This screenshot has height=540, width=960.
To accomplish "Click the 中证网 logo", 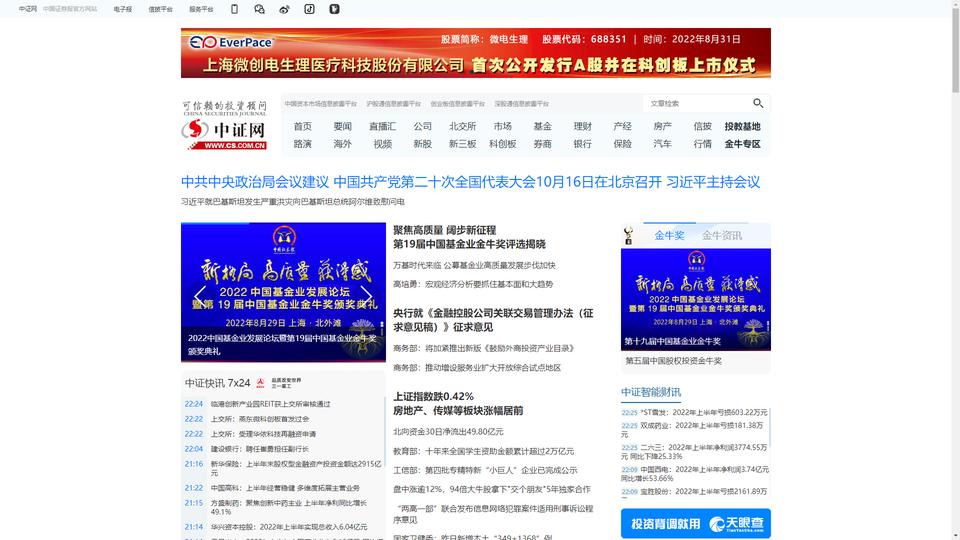I will point(225,126).
